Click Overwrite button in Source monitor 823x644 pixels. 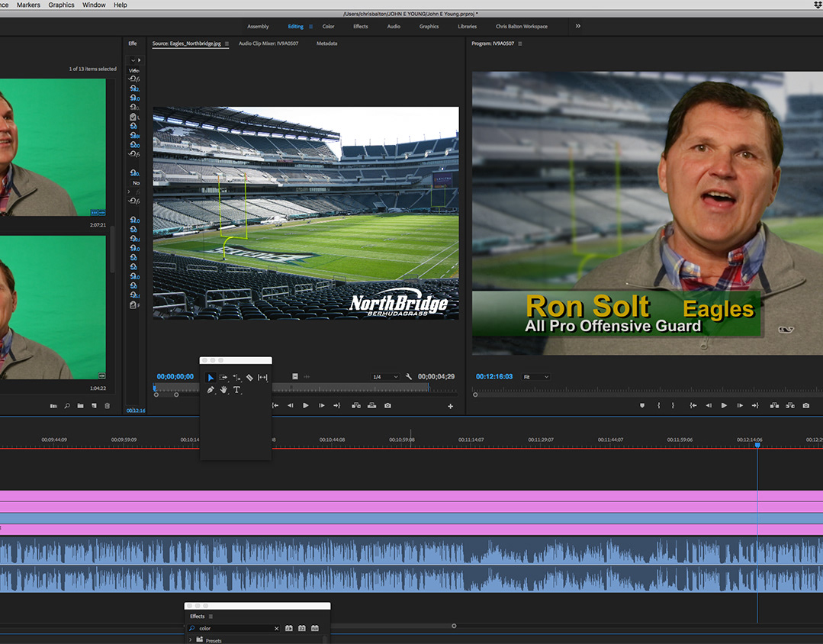point(371,405)
